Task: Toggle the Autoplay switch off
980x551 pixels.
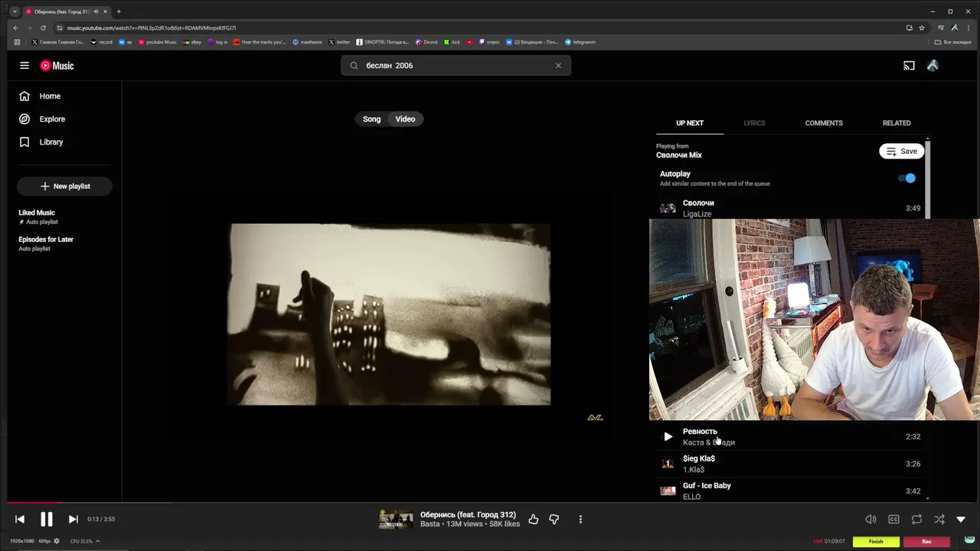Action: (x=906, y=178)
